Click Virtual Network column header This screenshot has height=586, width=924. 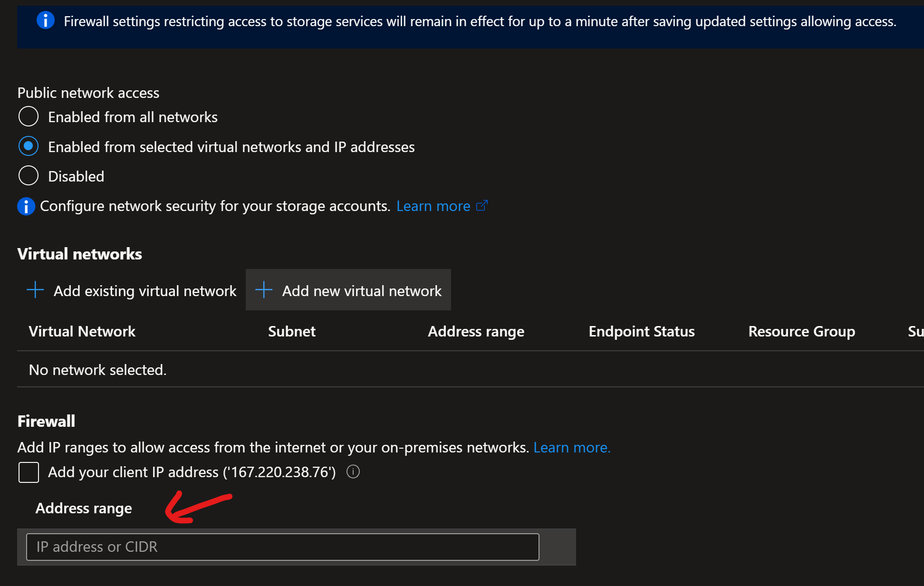point(82,331)
